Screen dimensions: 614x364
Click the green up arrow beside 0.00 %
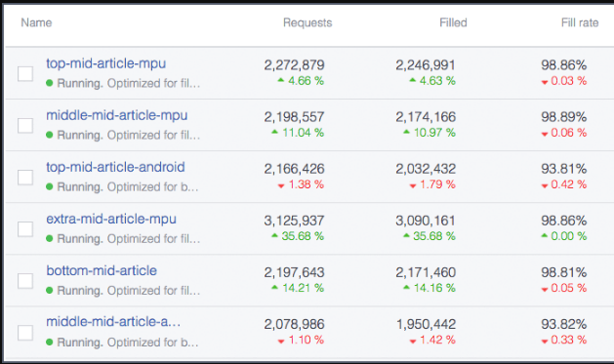[545, 235]
